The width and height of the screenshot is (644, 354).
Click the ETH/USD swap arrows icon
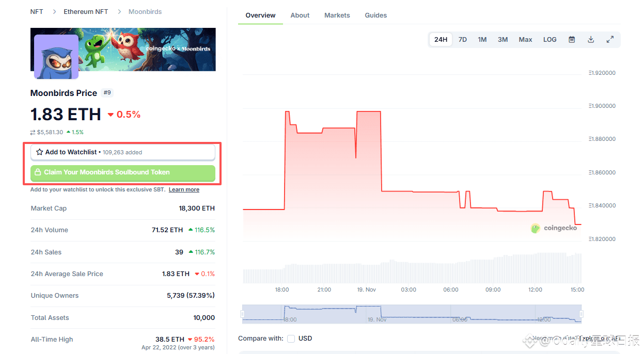pos(33,133)
